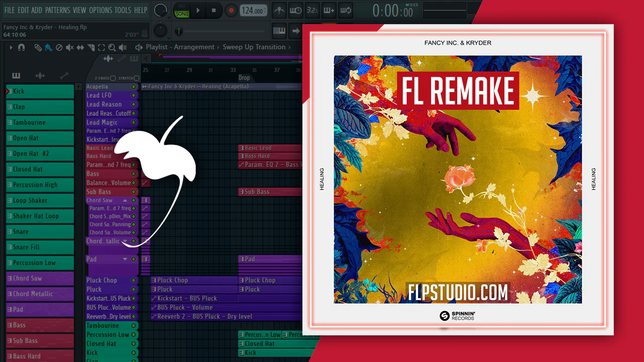Select the Mute tool in Playlist toolbar
The image size is (644, 362).
click(69, 47)
